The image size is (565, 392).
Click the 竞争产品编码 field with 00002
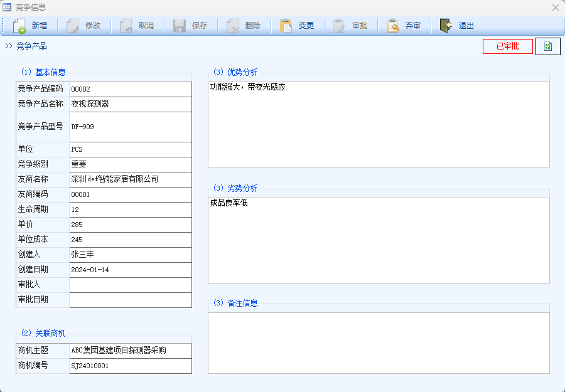(131, 89)
